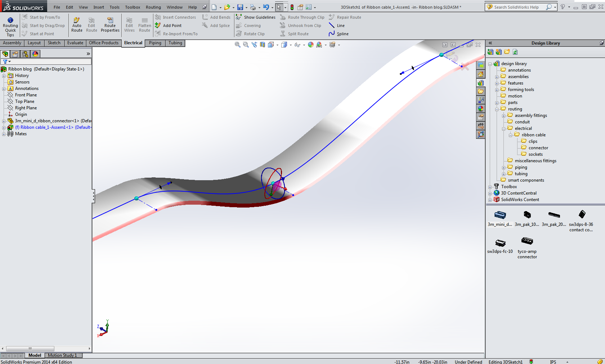Select the 3m_mini_d thumbnail
This screenshot has width=605, height=364.
point(500,218)
